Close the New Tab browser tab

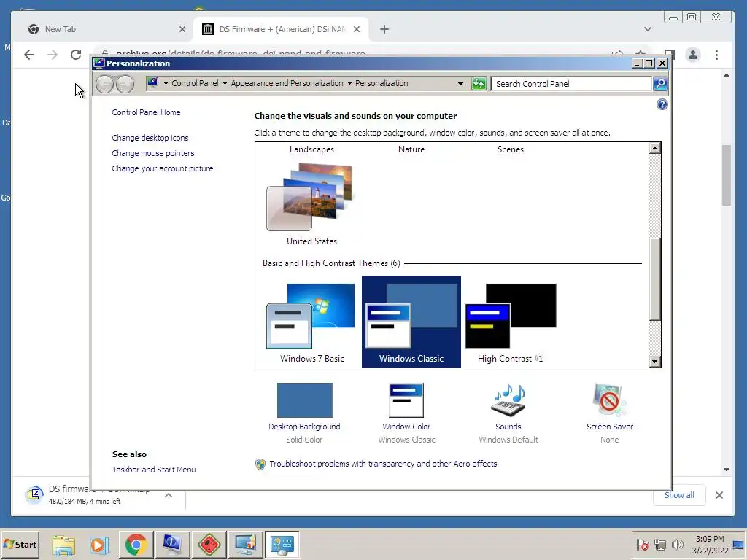[x=182, y=29]
